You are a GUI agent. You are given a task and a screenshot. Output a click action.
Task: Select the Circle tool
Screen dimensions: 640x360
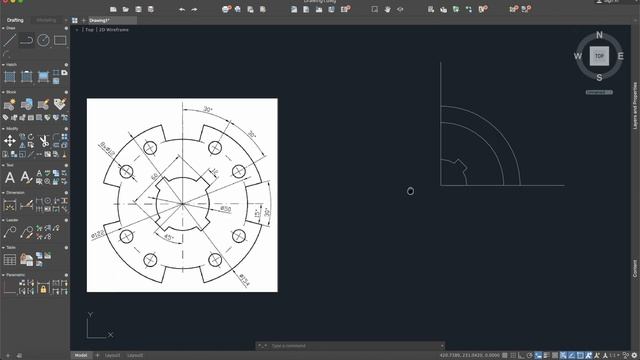tap(43, 40)
